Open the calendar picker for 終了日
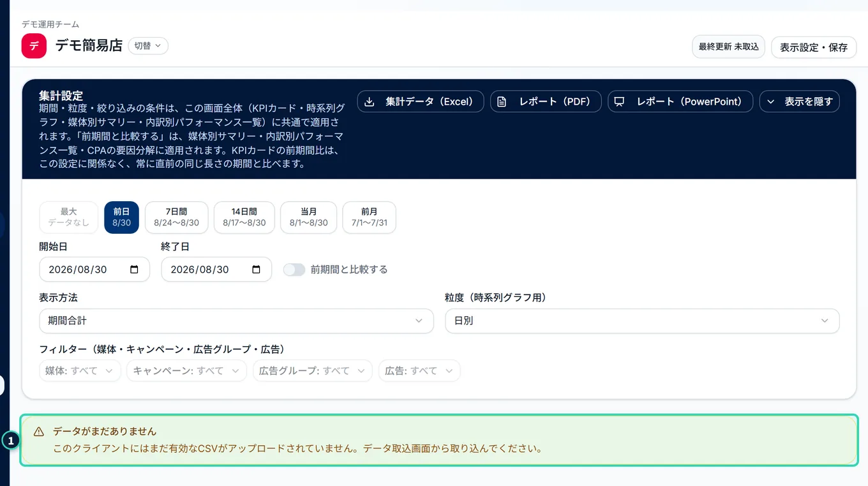The image size is (868, 486). tap(256, 270)
